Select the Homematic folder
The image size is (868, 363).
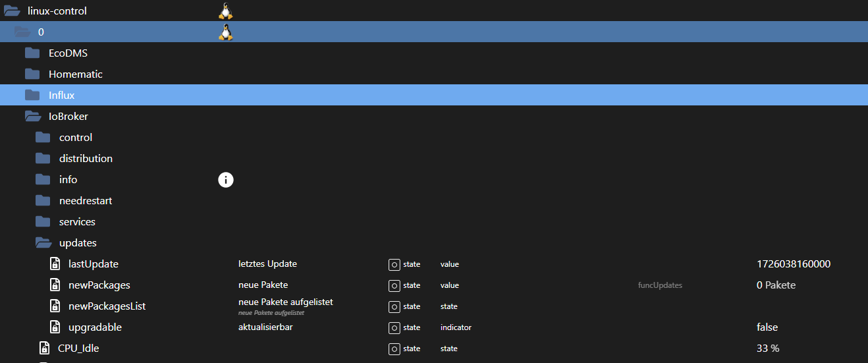click(x=75, y=74)
